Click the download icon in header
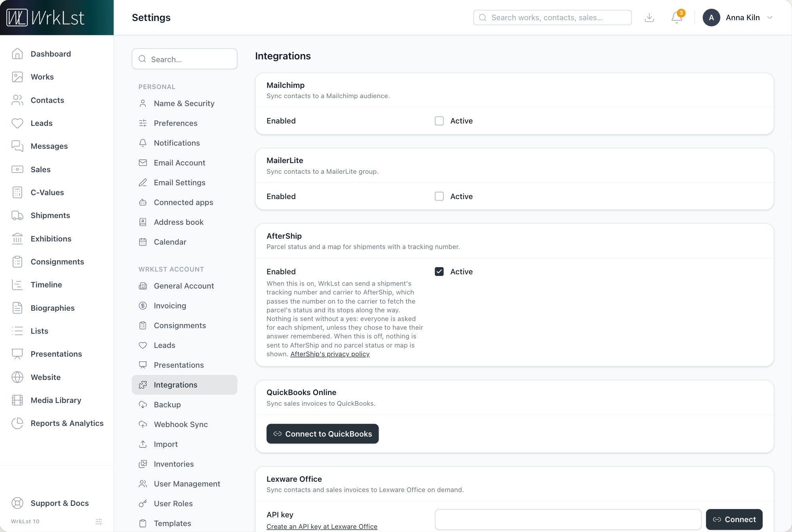 coord(649,17)
